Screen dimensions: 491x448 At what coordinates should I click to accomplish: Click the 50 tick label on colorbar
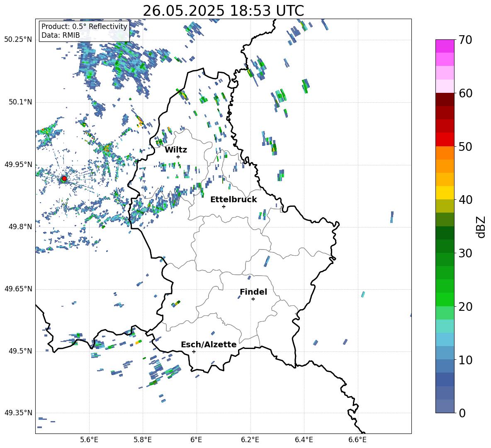[465, 147]
